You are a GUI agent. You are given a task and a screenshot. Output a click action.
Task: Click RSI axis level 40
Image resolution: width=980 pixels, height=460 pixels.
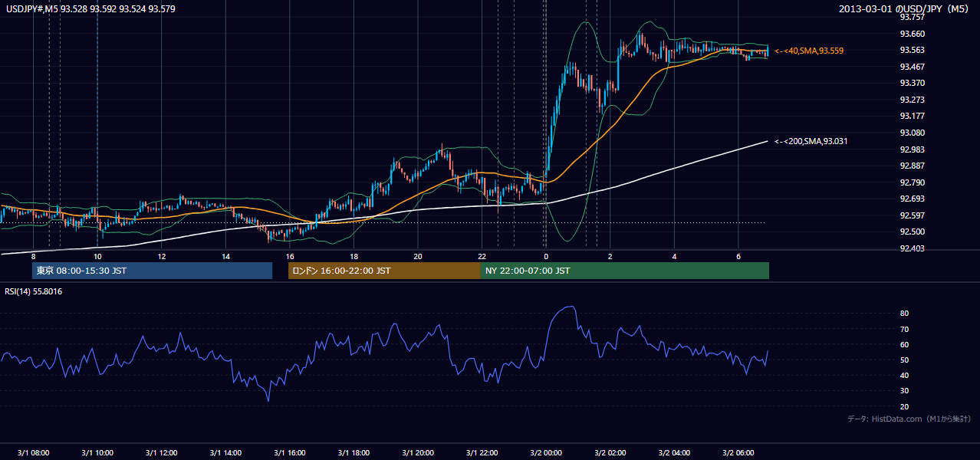coord(904,375)
